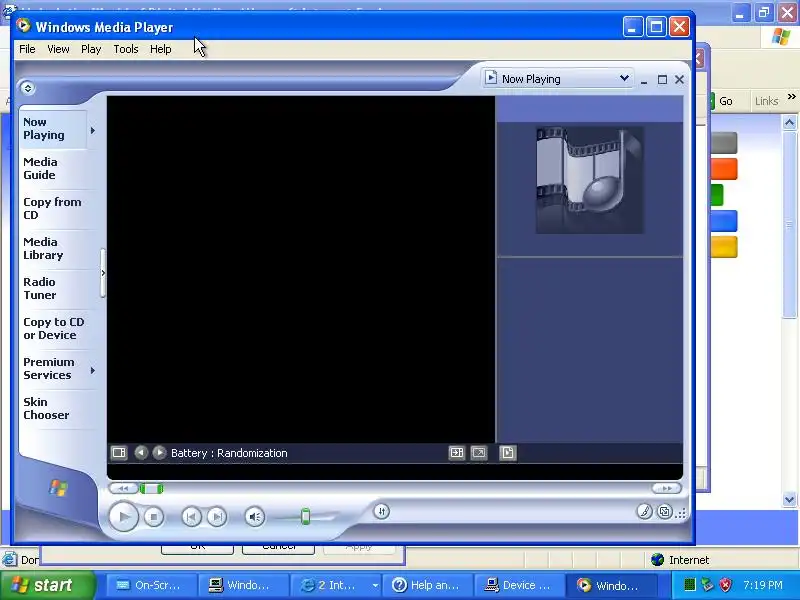This screenshot has height=600, width=800.
Task: Click the blue button in browser page
Action: coord(724,221)
